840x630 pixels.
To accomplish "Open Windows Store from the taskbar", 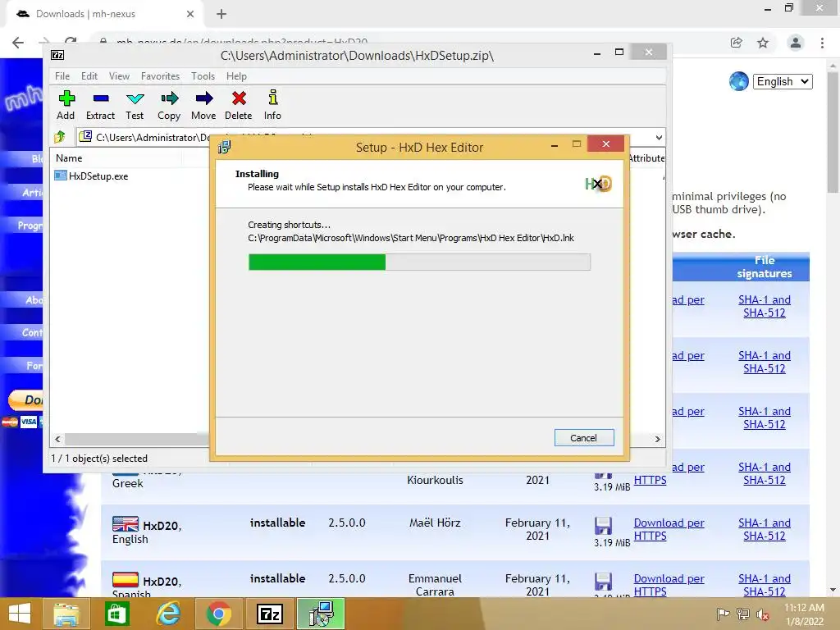I will [116, 614].
